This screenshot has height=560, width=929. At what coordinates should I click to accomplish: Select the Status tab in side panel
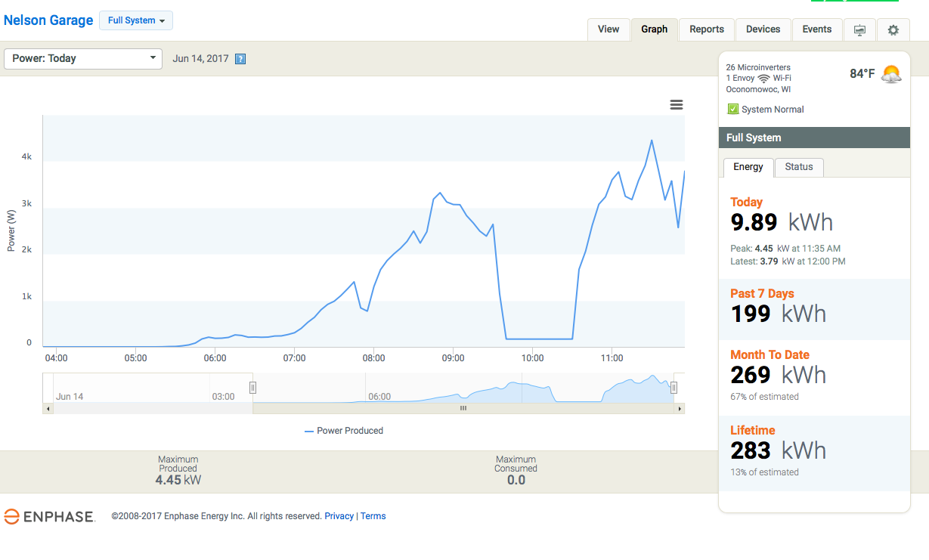click(x=799, y=167)
